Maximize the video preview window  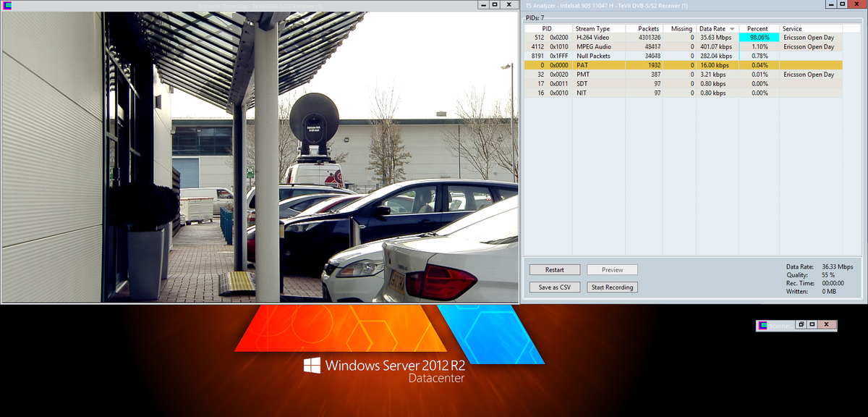pos(494,5)
